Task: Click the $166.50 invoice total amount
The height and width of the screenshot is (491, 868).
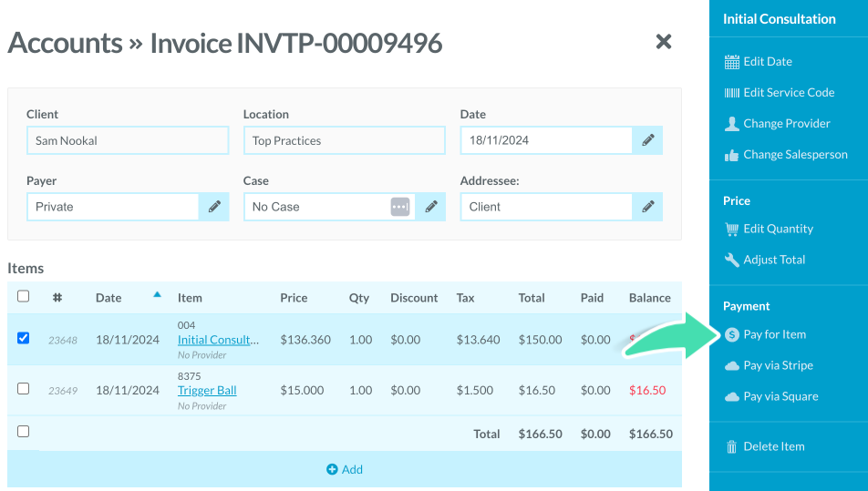Action: (541, 434)
